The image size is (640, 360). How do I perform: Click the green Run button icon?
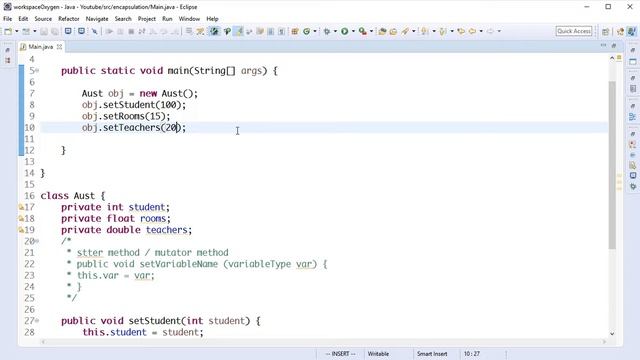(x=344, y=31)
